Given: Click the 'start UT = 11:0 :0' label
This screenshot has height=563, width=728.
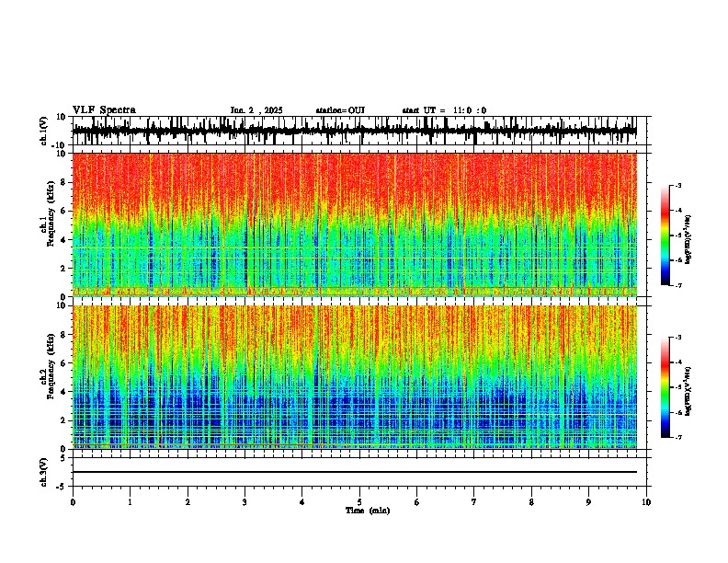Looking at the screenshot, I should point(444,110).
